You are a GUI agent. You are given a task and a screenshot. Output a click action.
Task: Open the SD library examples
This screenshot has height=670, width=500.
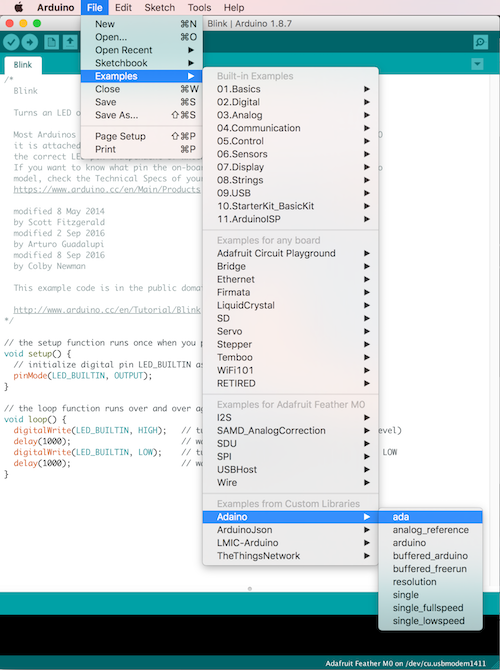(291, 318)
